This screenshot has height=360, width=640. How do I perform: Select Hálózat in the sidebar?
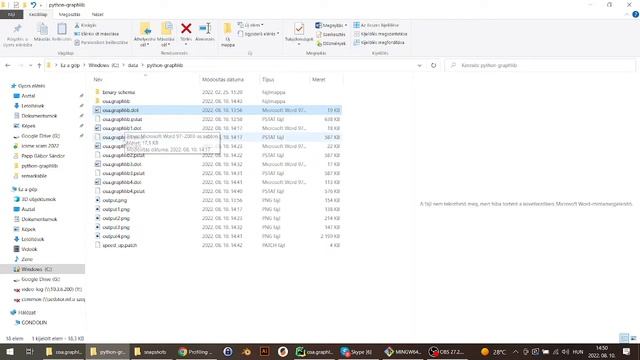click(x=27, y=312)
